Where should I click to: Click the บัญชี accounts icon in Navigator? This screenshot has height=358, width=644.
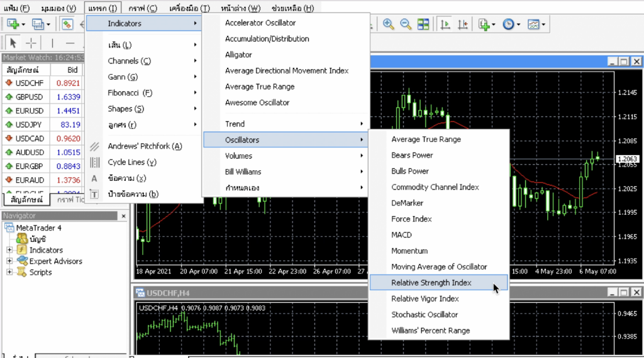[22, 239]
